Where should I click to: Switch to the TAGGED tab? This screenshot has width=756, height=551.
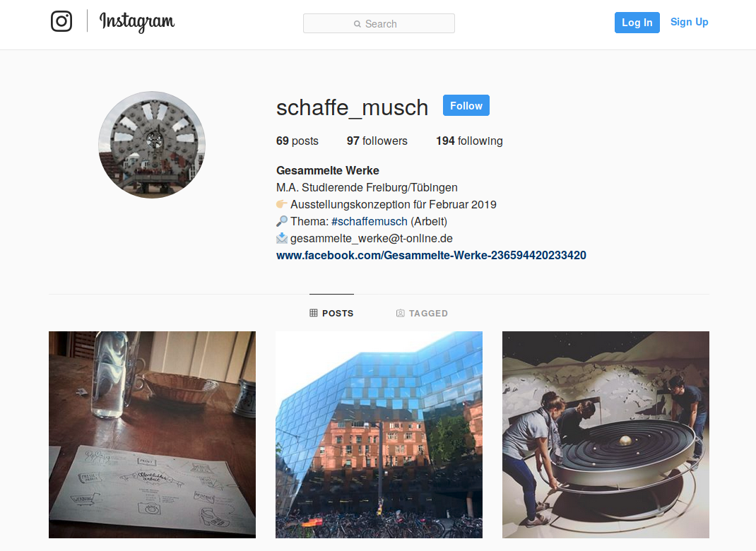coord(422,314)
